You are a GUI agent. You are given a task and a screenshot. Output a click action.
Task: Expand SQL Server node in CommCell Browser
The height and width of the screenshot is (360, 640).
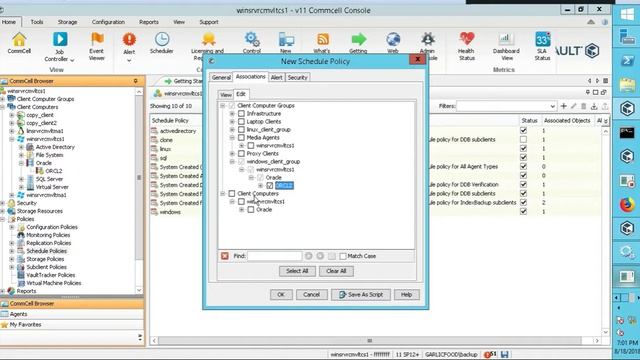(x=21, y=179)
